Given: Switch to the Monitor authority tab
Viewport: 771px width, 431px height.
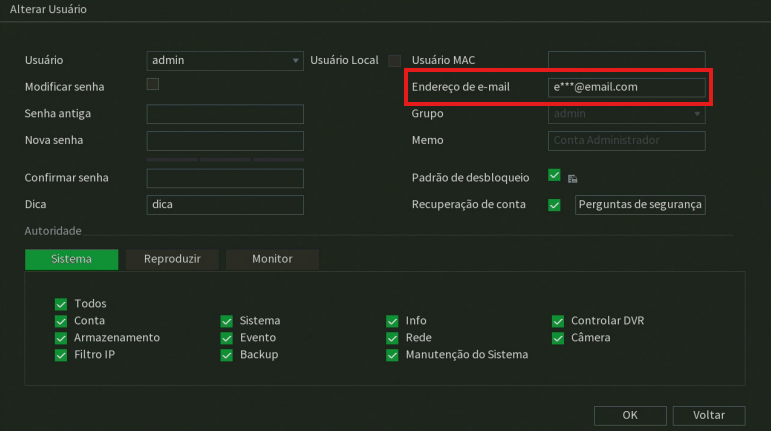Looking at the screenshot, I should click(x=272, y=259).
